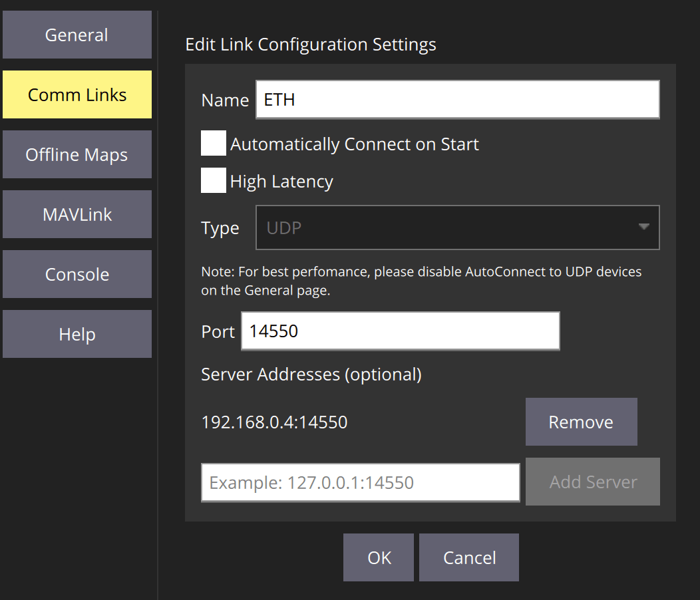
Task: Remove the 192.168.0.4:14550 server address
Action: (x=581, y=421)
